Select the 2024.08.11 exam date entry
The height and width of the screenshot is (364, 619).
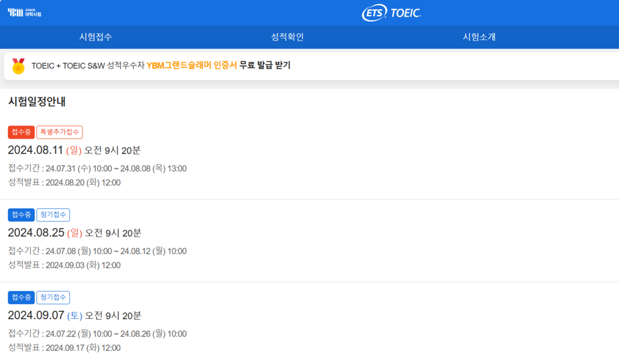[x=74, y=151]
